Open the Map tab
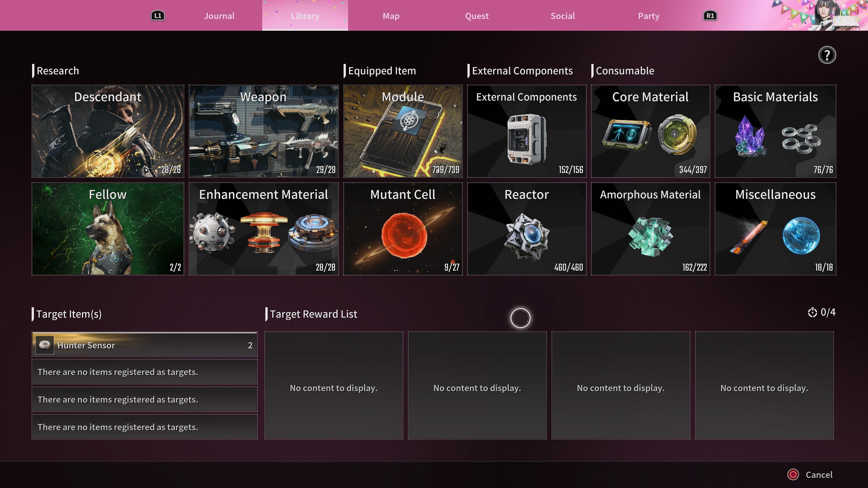This screenshot has width=868, height=488. tap(391, 16)
